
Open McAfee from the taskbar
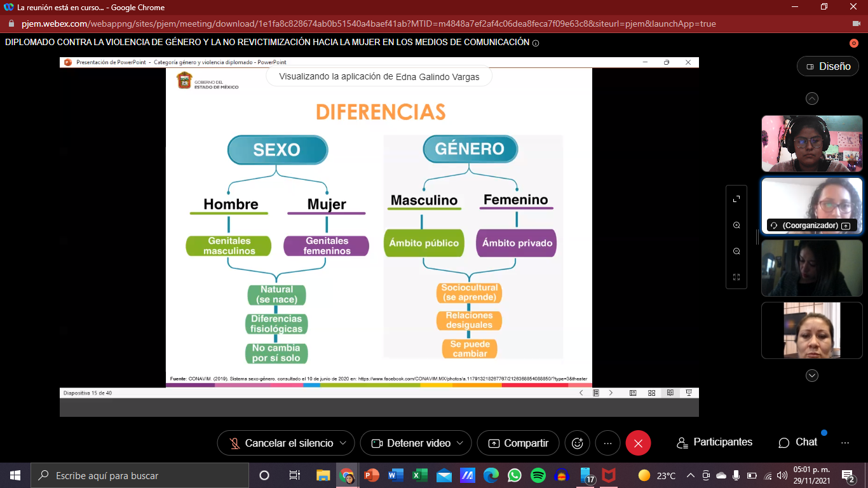click(609, 475)
